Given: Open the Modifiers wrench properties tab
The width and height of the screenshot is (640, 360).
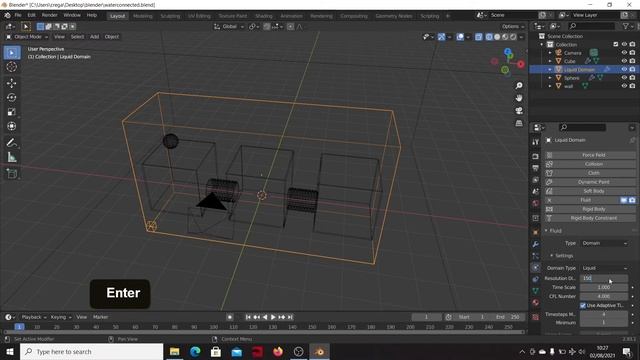Looking at the screenshot, I should click(536, 244).
